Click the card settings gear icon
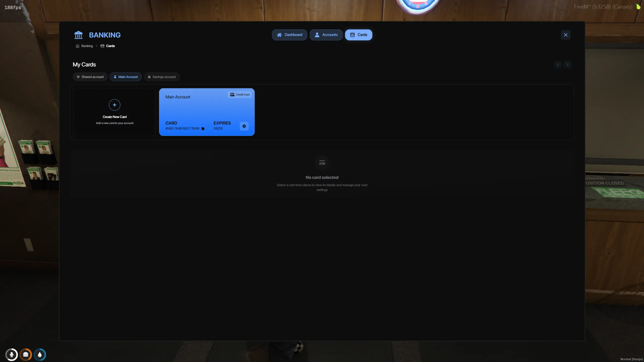The height and width of the screenshot is (362, 644). pos(244,126)
